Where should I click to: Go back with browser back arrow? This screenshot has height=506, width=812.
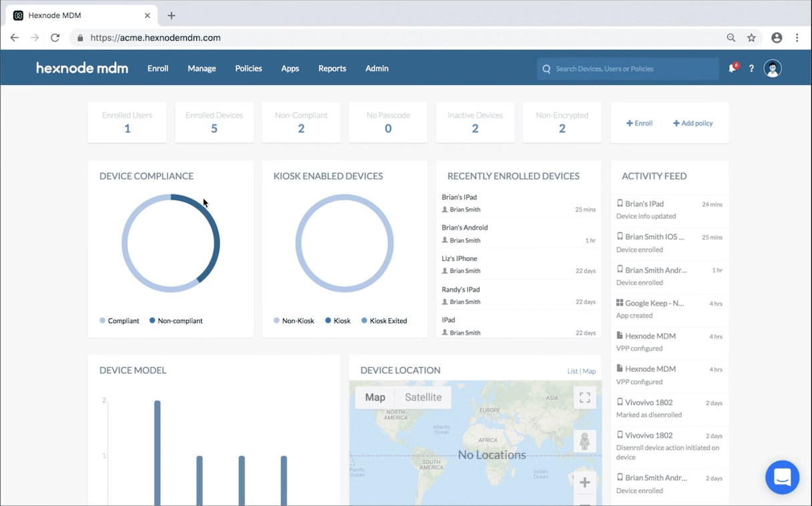[15, 38]
